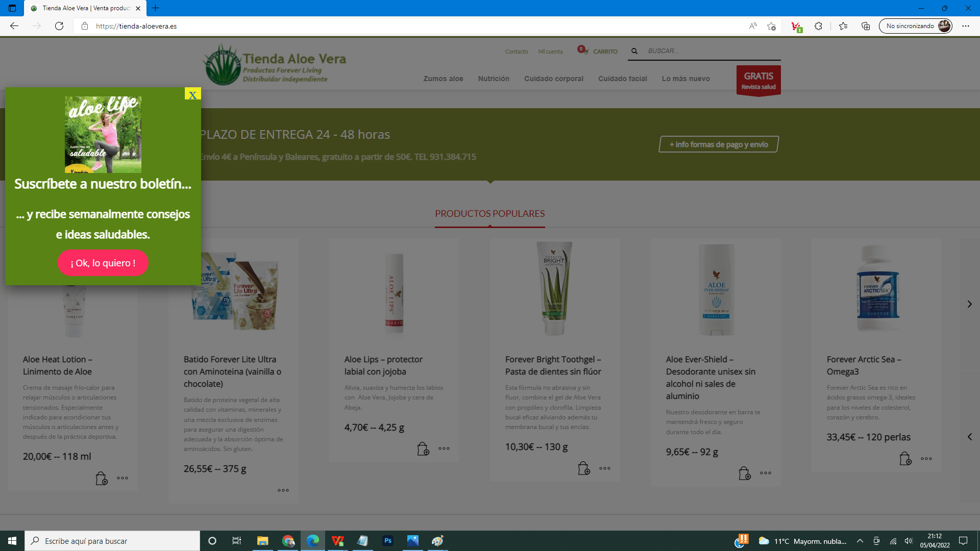Open a new browser tab
The width and height of the screenshot is (980, 551).
(x=156, y=8)
